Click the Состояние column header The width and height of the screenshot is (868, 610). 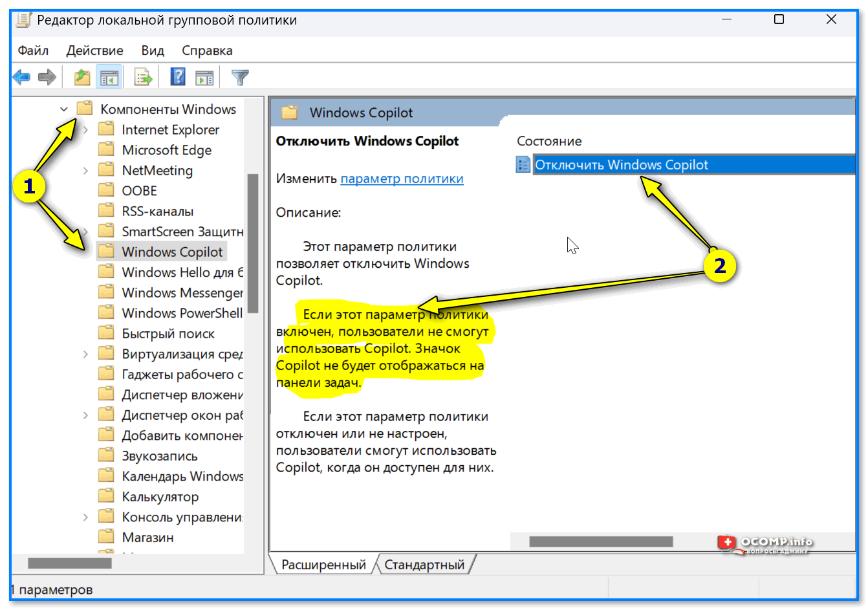tap(549, 141)
